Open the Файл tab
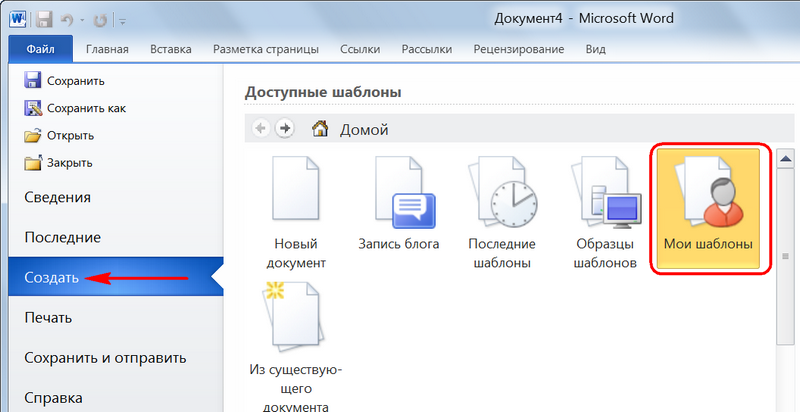 (x=41, y=49)
